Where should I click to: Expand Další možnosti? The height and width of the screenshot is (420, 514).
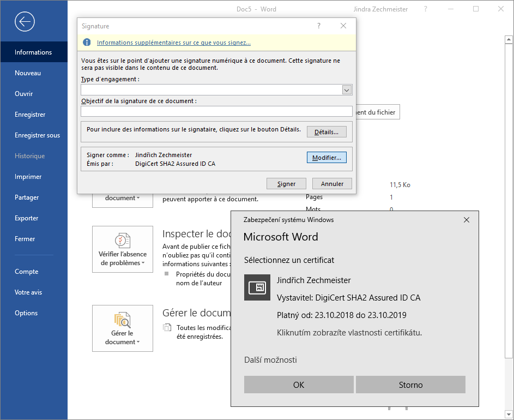tap(270, 360)
